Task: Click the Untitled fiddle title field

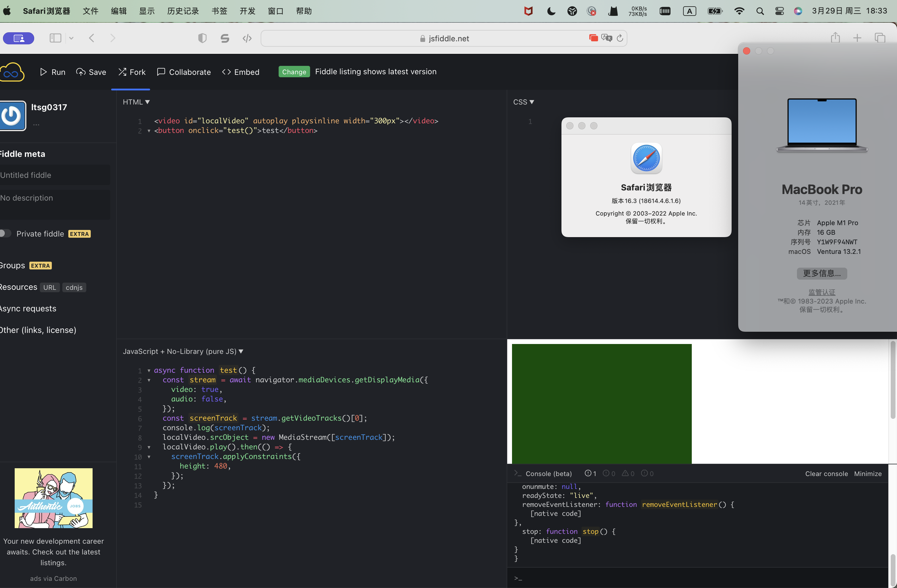Action: pos(55,175)
